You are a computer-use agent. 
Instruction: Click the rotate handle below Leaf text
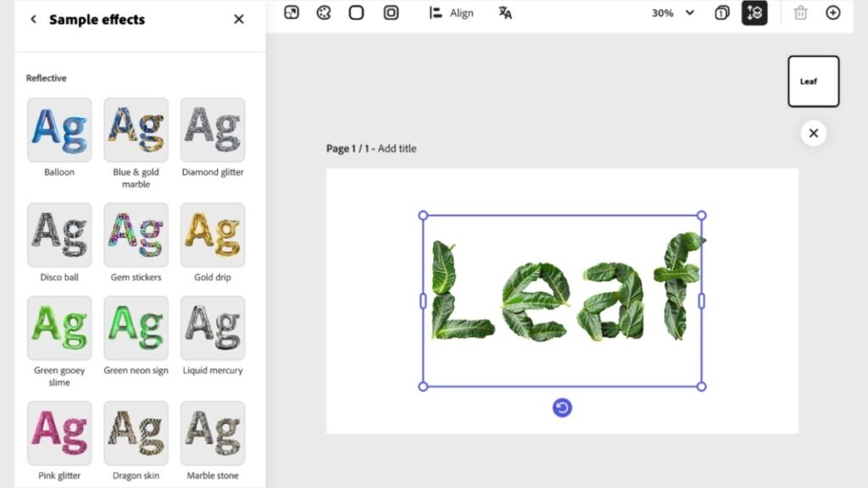point(562,408)
